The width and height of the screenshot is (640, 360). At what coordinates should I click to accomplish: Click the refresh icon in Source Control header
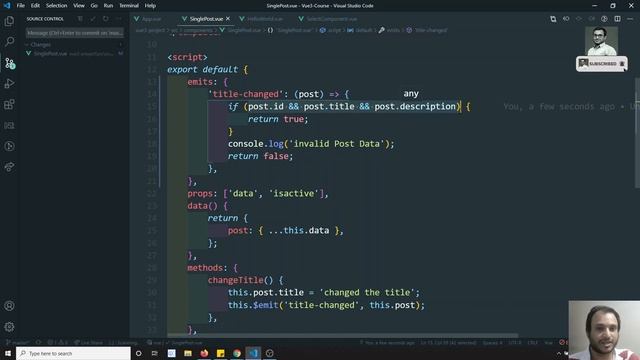pos(106,19)
